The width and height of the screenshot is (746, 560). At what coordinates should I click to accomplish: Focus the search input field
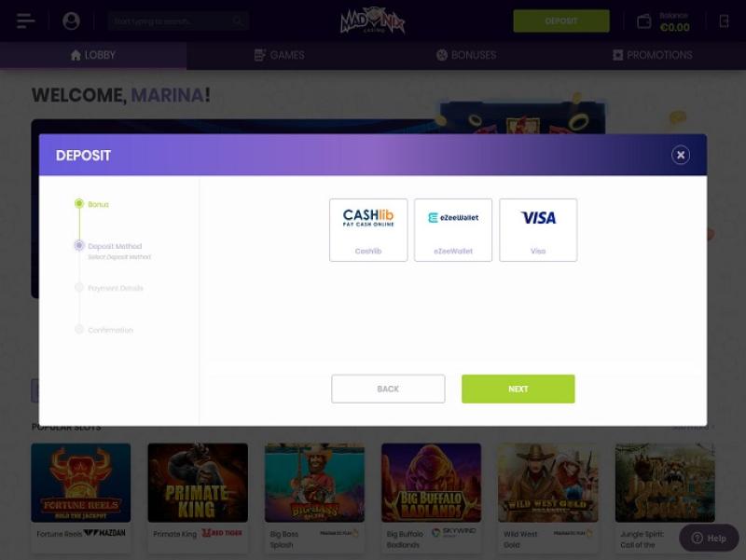(x=172, y=20)
